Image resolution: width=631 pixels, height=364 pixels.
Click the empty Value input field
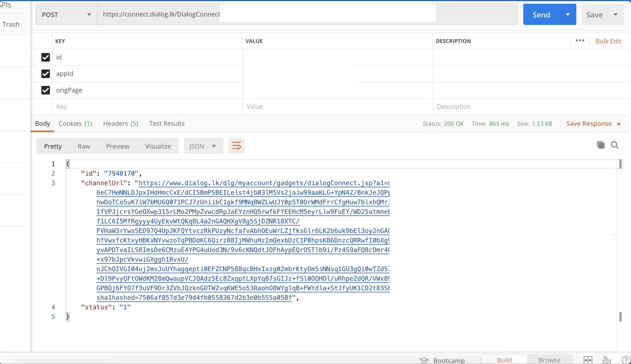pyautogui.click(x=338, y=107)
